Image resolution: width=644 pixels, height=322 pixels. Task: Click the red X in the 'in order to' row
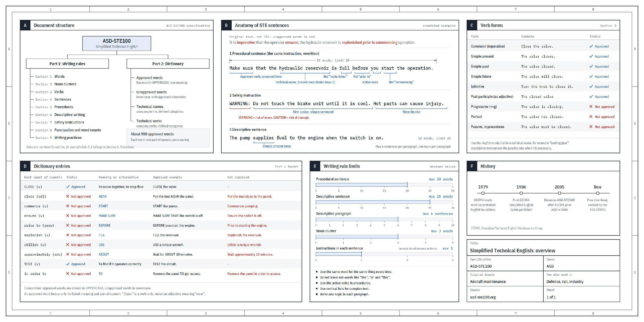pyautogui.click(x=68, y=274)
